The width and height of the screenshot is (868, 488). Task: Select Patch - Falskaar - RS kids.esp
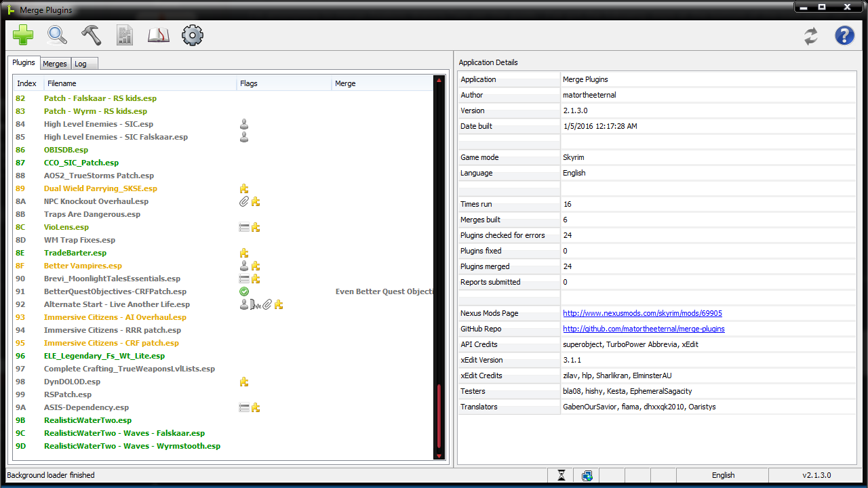click(x=224, y=98)
